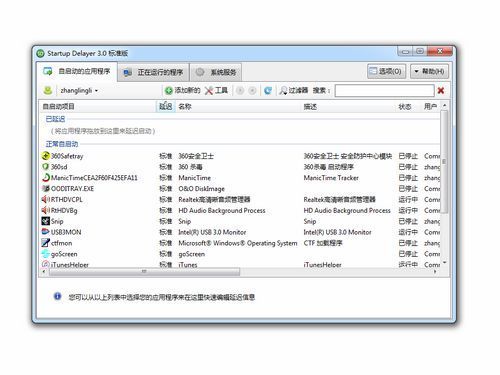Click the ManicTime Tracker description
This screenshot has height=375, width=500.
tap(331, 178)
